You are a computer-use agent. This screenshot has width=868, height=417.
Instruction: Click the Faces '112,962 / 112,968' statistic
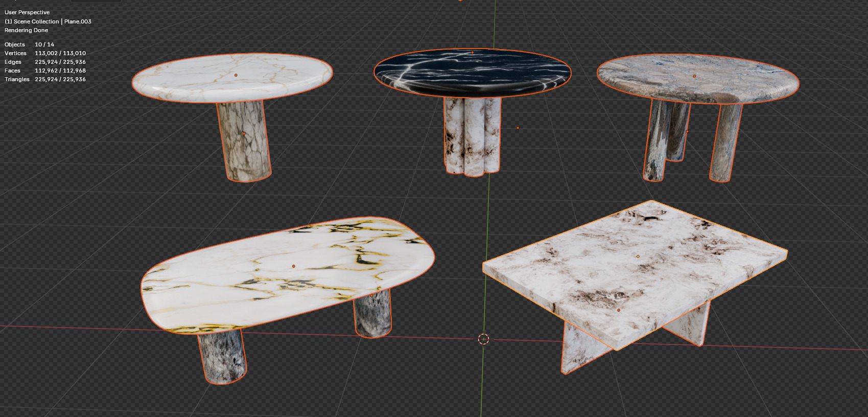click(60, 71)
